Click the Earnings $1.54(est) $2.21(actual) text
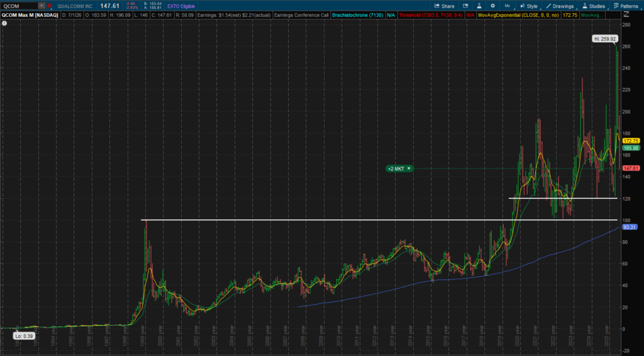Image resolution: width=644 pixels, height=356 pixels. (234, 15)
